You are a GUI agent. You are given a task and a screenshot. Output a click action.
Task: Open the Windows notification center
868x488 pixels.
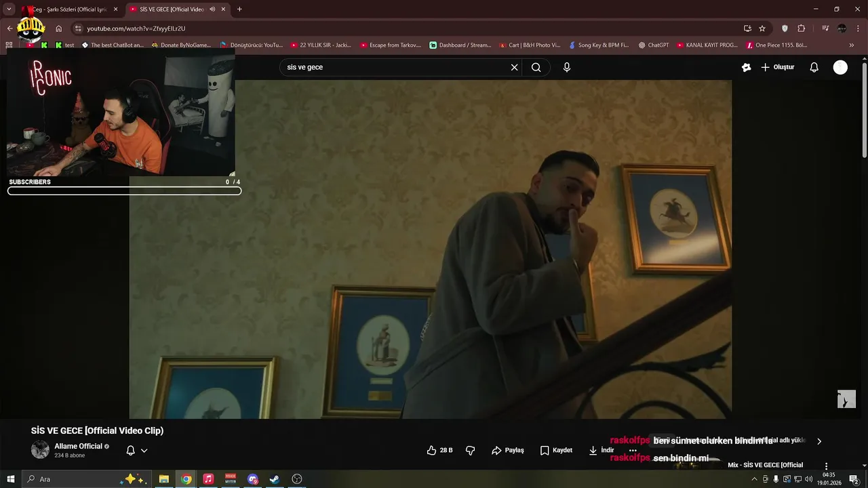click(x=854, y=479)
